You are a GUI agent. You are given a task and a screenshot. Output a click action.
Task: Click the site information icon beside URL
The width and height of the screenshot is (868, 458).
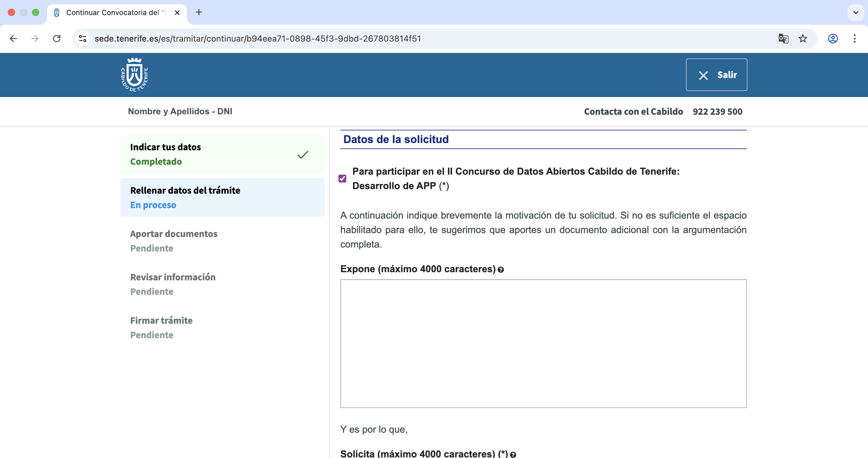coord(83,39)
